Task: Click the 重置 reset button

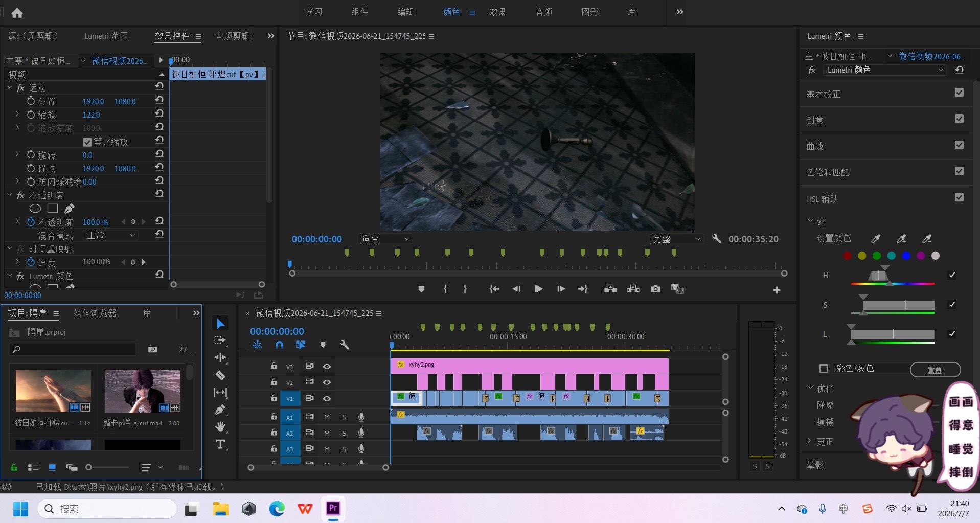Action: 935,370
